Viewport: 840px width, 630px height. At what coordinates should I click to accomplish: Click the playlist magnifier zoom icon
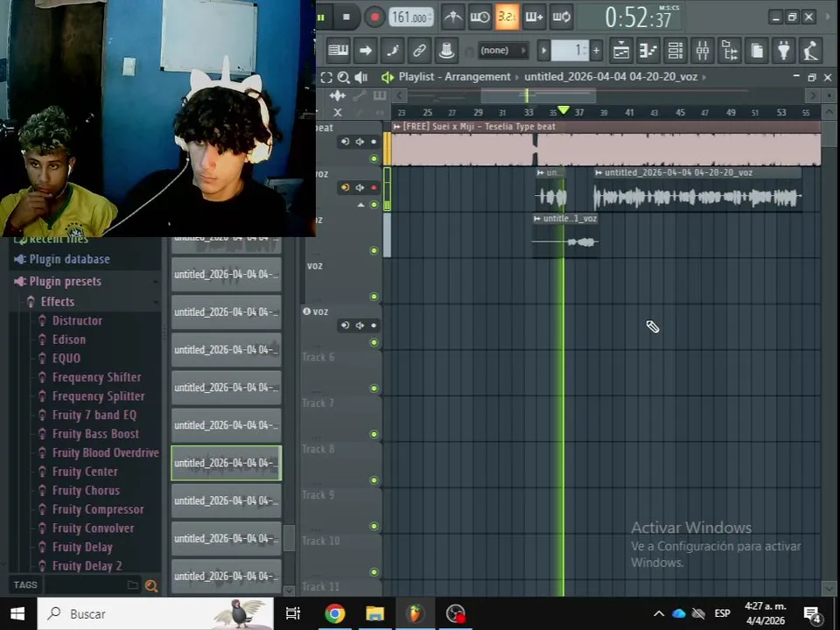(343, 78)
